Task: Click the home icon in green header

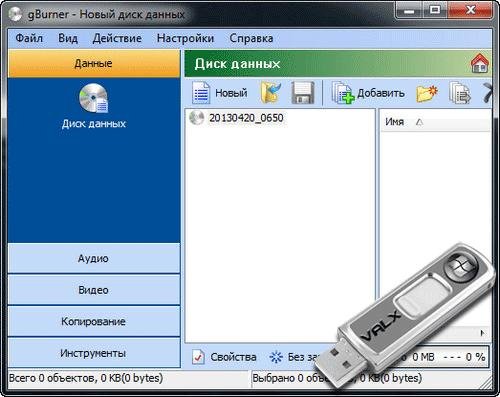Action: coord(480,63)
